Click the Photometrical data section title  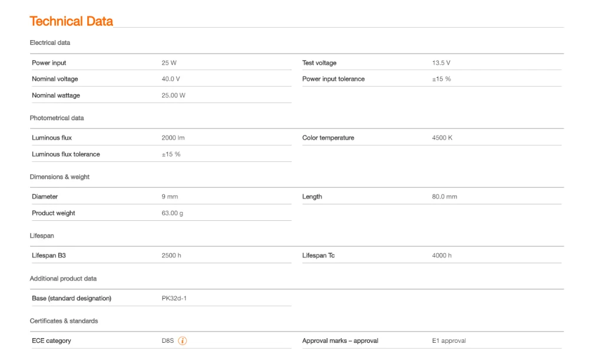(x=57, y=118)
